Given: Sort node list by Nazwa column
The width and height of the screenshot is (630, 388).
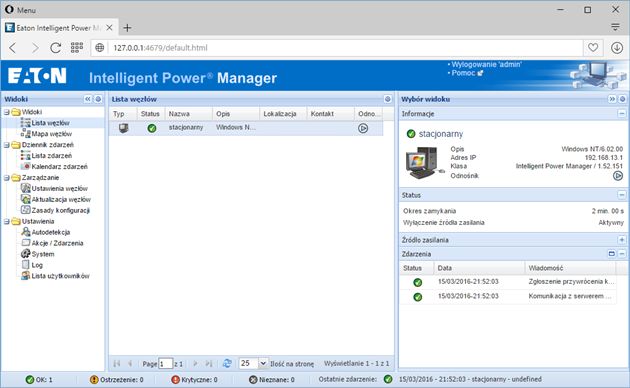Looking at the screenshot, I should [x=188, y=114].
